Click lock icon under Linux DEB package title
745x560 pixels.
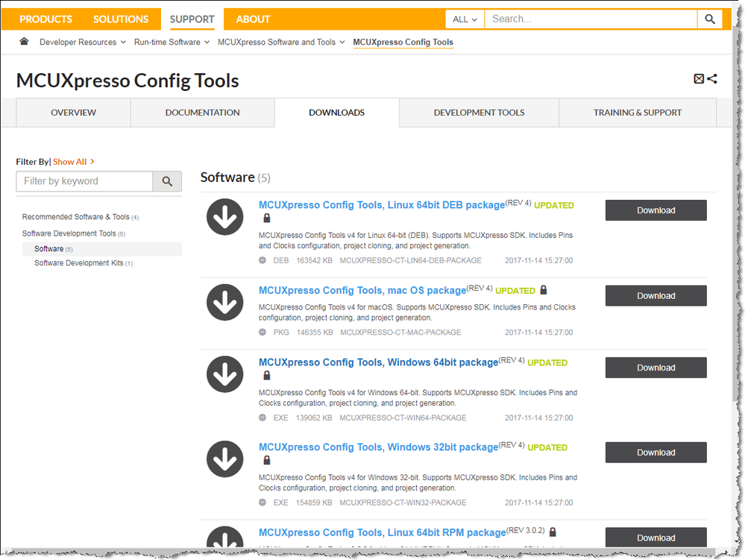[x=267, y=218]
